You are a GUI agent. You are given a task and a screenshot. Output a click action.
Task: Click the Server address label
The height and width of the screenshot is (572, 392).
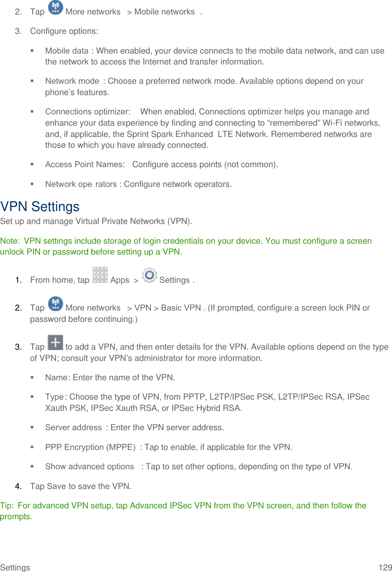tap(73, 427)
